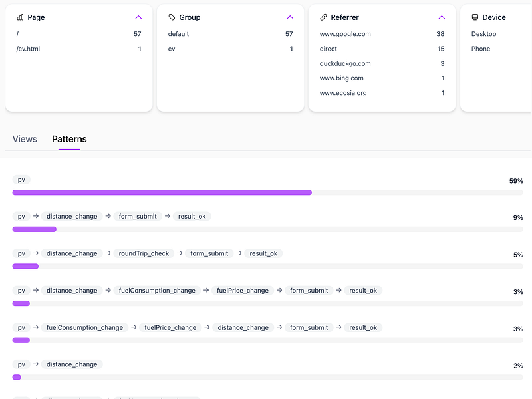Click the 9% label
This screenshot has width=532, height=399.
coord(518,218)
